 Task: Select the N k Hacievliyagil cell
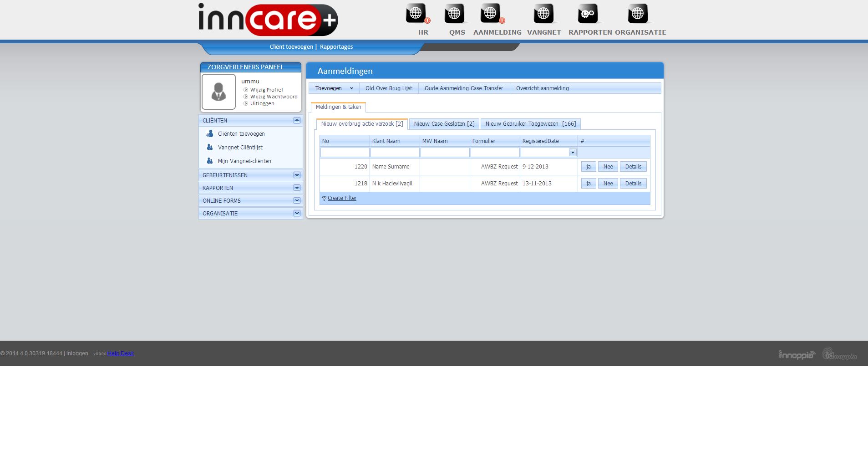coord(395,184)
